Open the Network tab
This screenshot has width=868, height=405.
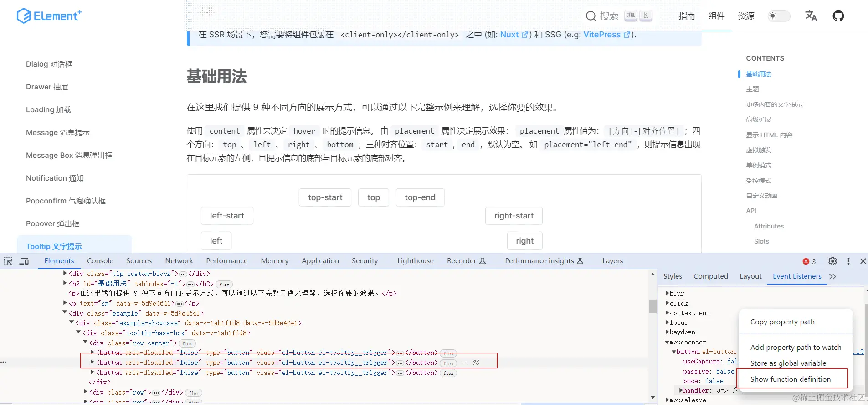179,261
